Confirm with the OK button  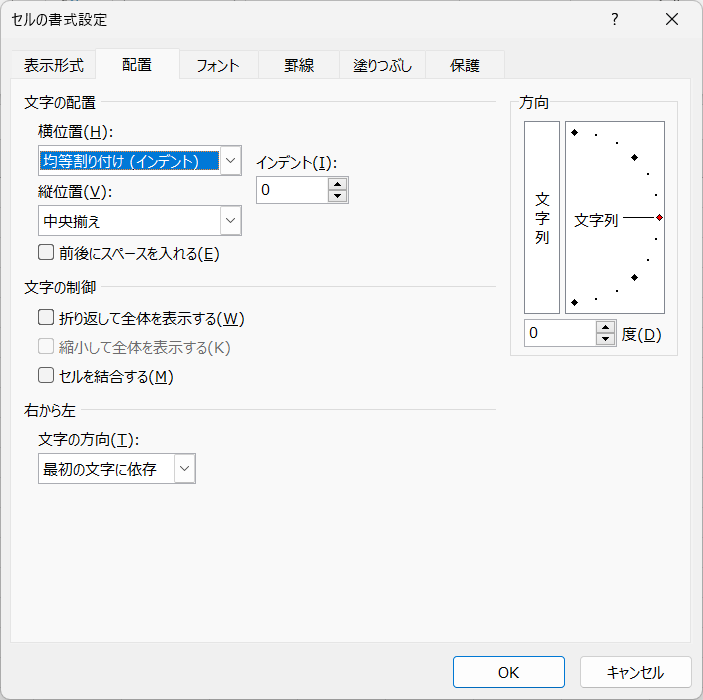click(x=508, y=672)
